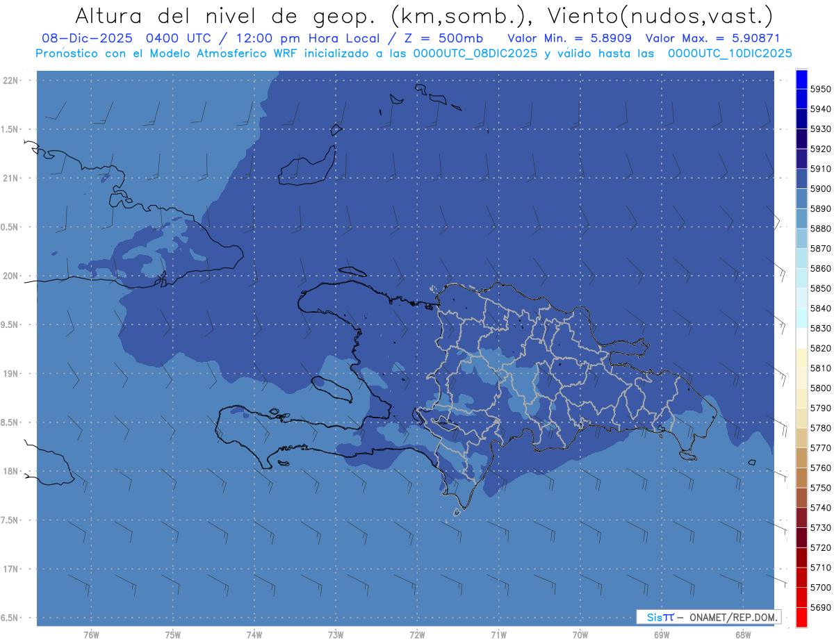Viewport: 834px width, 644px height.
Task: Click the '75W' longitude label
Action: pos(173,635)
